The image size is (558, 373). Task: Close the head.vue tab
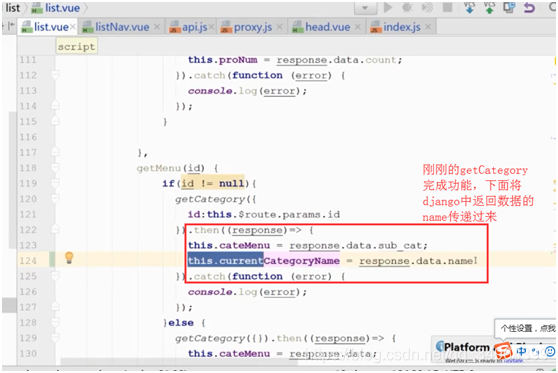(x=358, y=27)
